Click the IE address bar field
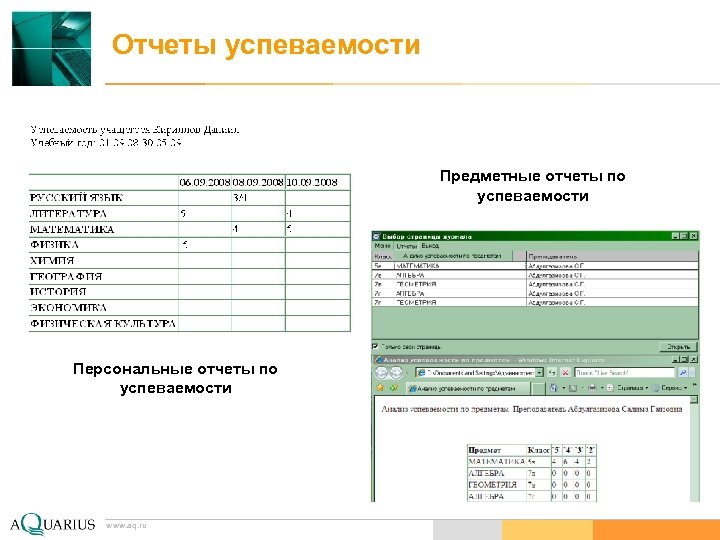The height and width of the screenshot is (540, 720). pos(476,373)
